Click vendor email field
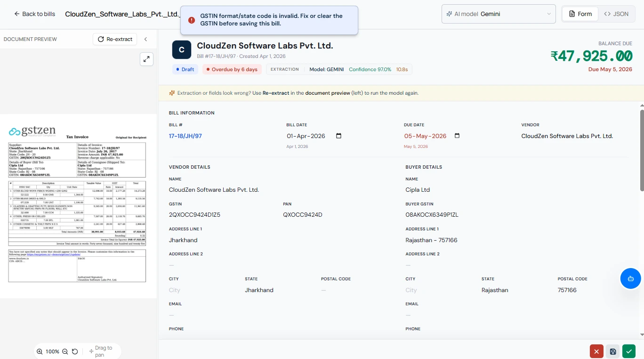644x359 pixels. (x=171, y=315)
